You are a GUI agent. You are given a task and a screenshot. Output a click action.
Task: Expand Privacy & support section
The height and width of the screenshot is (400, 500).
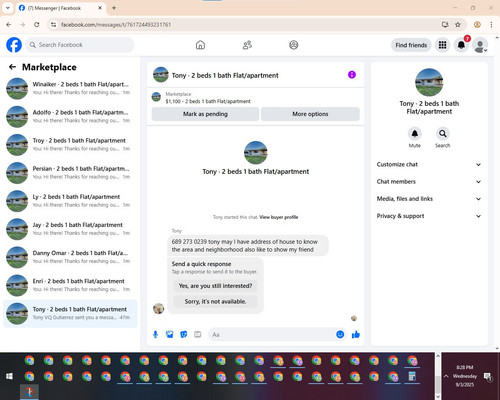pos(429,216)
